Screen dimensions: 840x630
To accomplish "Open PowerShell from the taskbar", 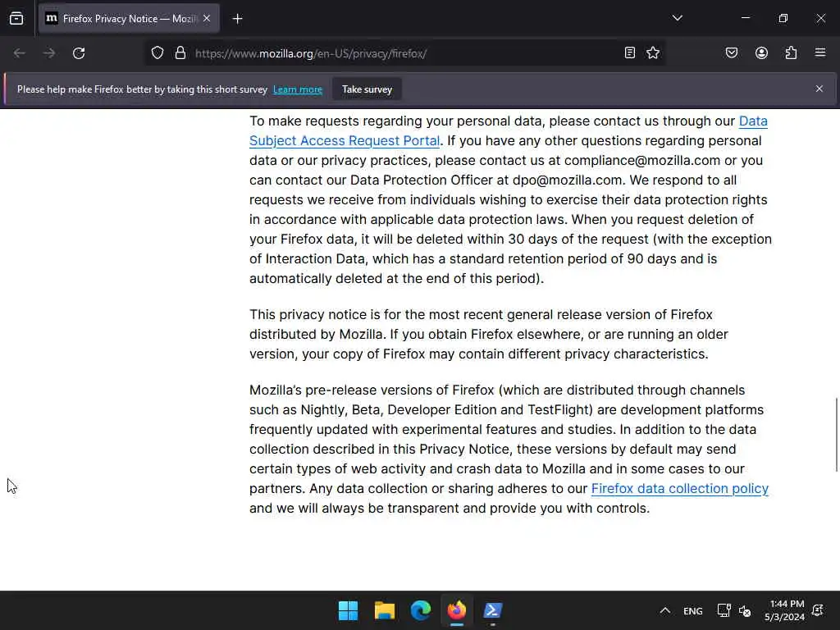I will (x=493, y=610).
